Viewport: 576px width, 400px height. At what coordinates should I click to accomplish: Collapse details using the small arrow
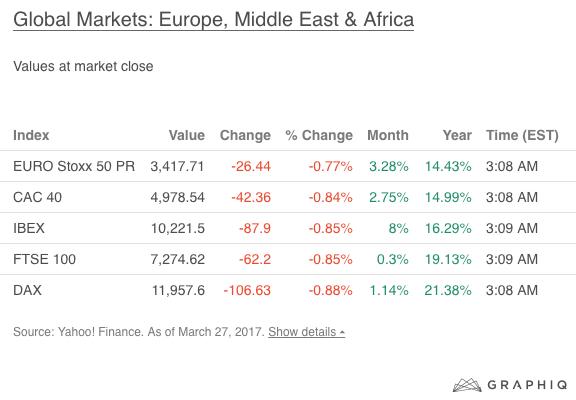coord(342,332)
